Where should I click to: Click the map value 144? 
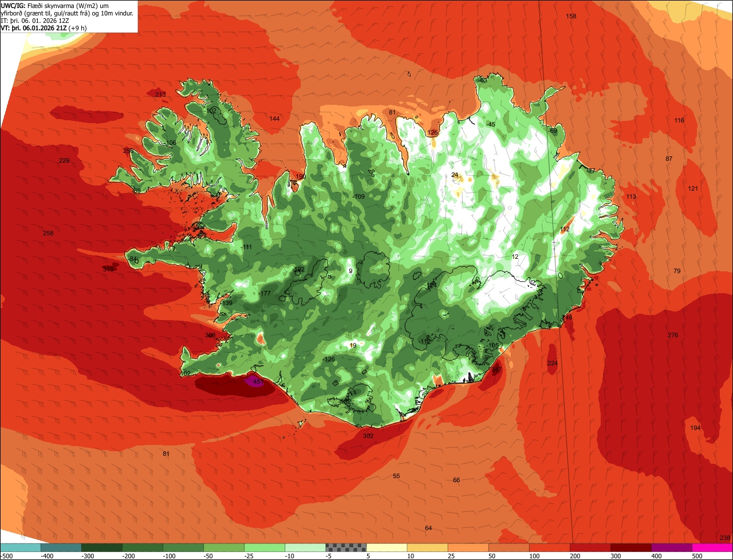pyautogui.click(x=275, y=119)
